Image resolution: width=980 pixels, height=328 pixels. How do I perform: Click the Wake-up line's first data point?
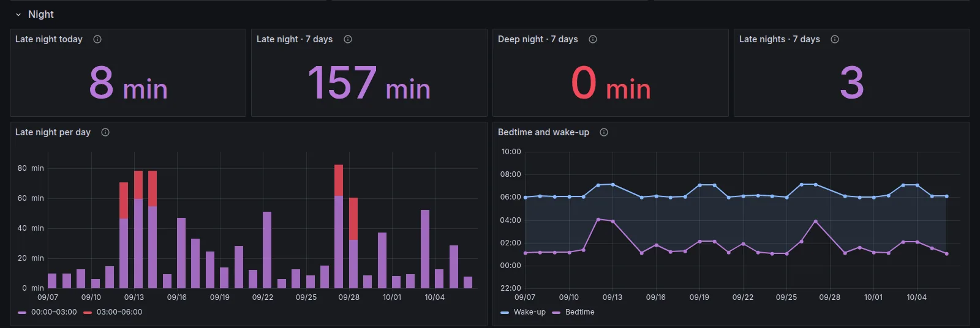click(x=526, y=197)
